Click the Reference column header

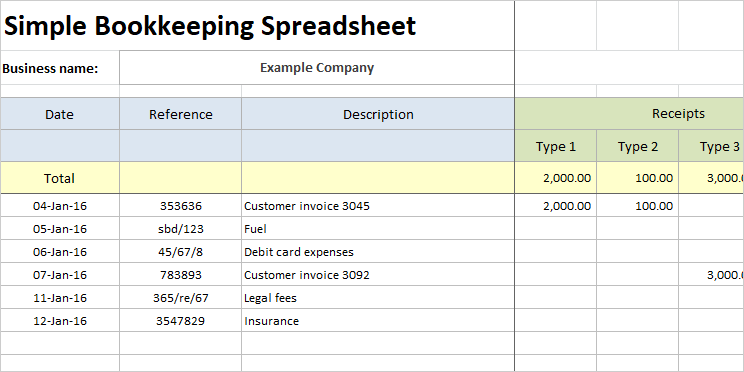point(180,114)
